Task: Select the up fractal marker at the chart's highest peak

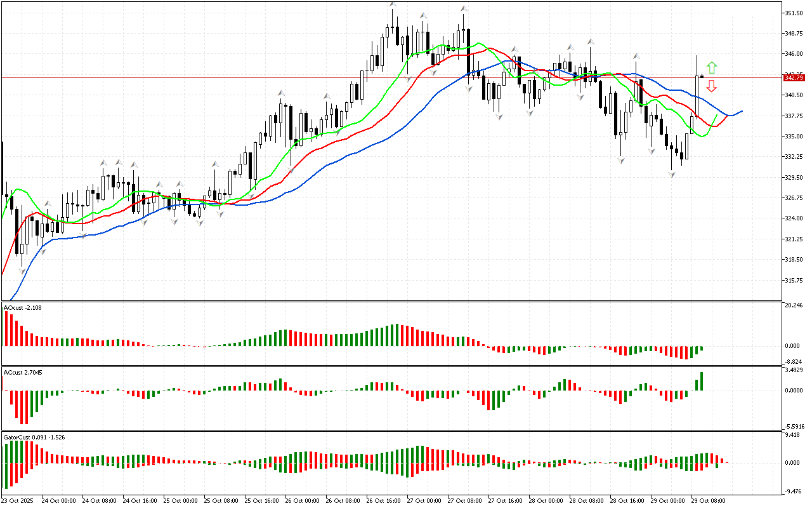Action: pos(393,4)
